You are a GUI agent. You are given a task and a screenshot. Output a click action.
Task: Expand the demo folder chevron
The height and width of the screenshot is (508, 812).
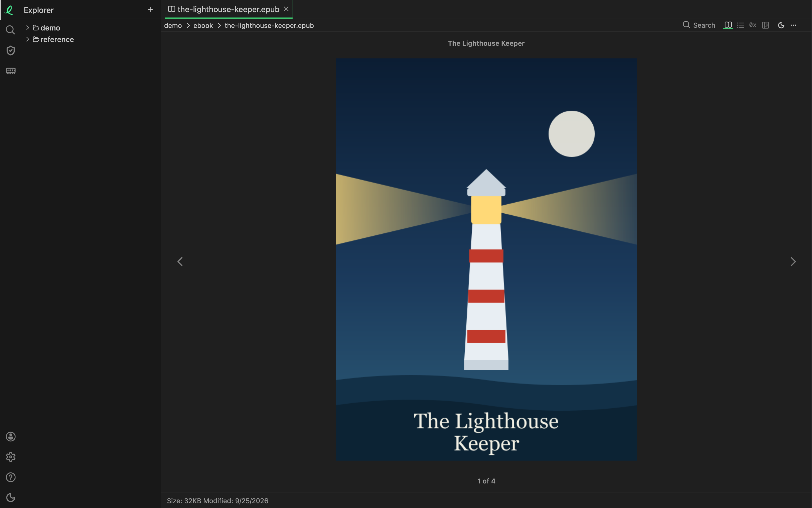28,28
